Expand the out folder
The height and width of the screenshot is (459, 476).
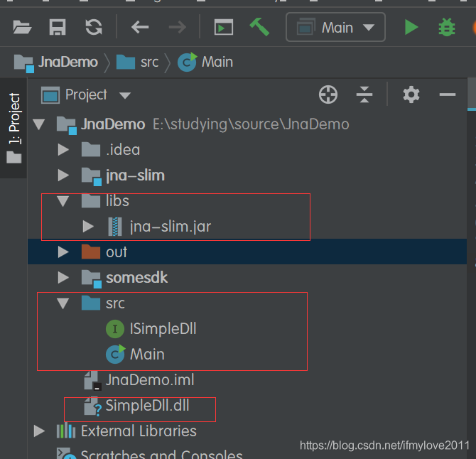63,252
